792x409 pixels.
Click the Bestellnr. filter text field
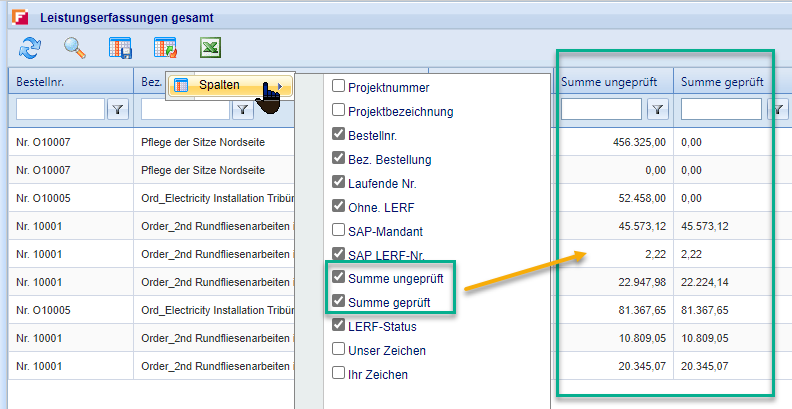pos(60,109)
